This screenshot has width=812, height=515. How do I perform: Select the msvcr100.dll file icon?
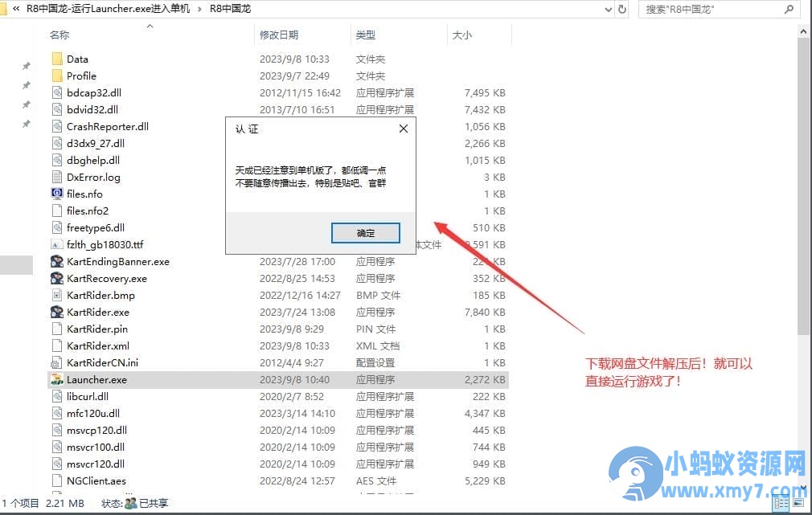coord(57,448)
